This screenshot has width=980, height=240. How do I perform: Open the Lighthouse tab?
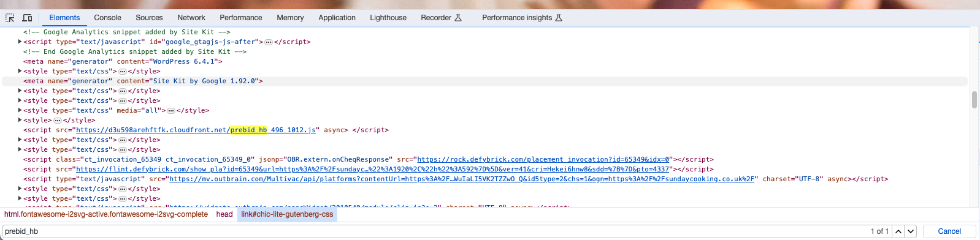click(x=388, y=18)
